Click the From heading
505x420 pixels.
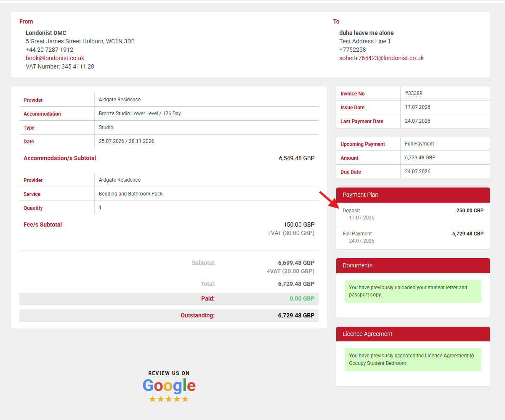[x=26, y=21]
